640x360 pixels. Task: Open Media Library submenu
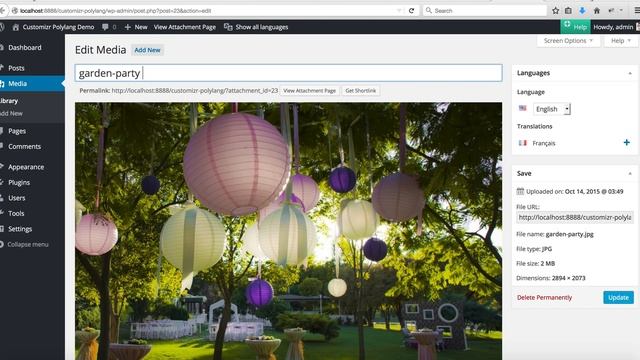coord(9,101)
